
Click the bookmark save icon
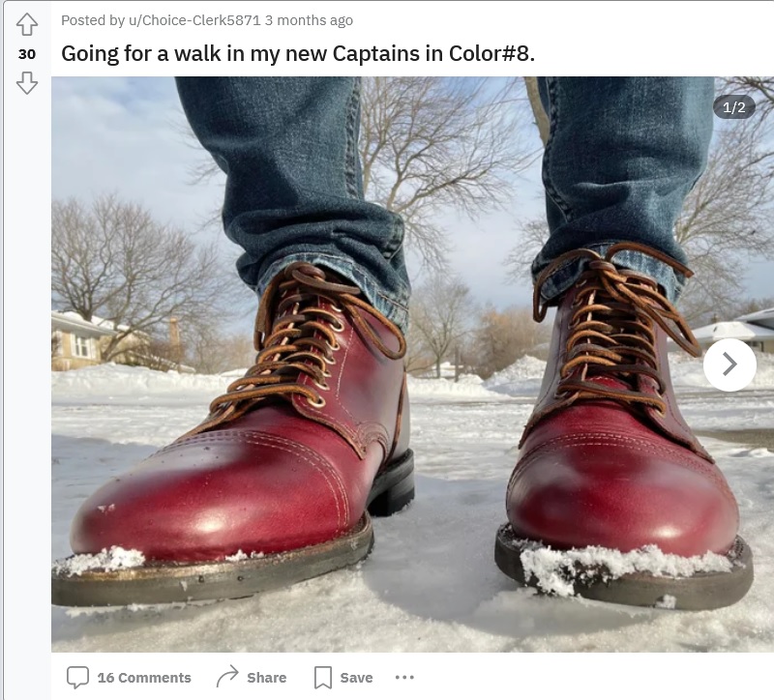323,678
